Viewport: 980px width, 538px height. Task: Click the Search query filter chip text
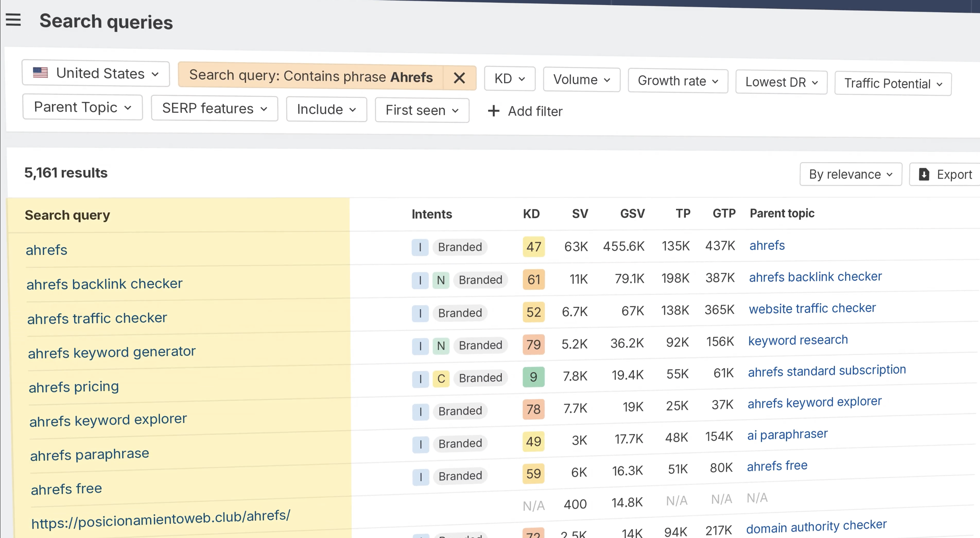[x=311, y=76]
